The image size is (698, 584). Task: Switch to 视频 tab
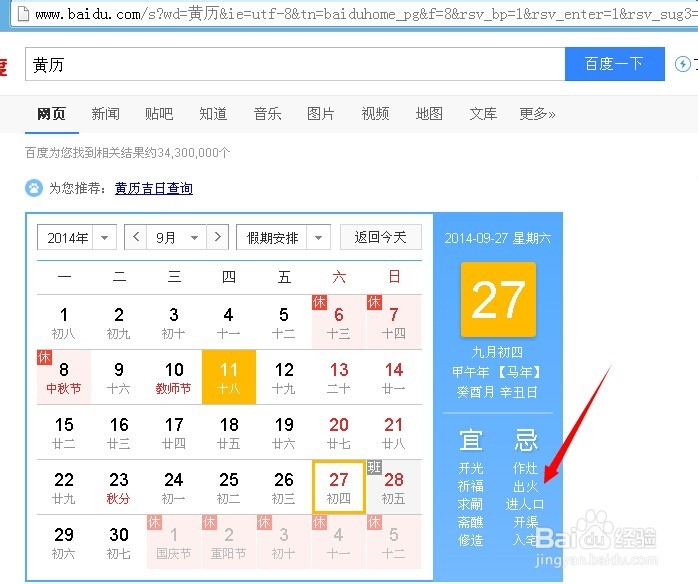coord(375,114)
